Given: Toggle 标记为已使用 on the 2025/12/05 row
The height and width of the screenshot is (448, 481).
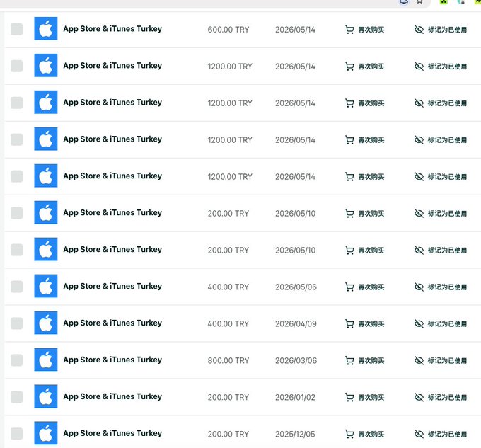Looking at the screenshot, I should tap(441, 434).
